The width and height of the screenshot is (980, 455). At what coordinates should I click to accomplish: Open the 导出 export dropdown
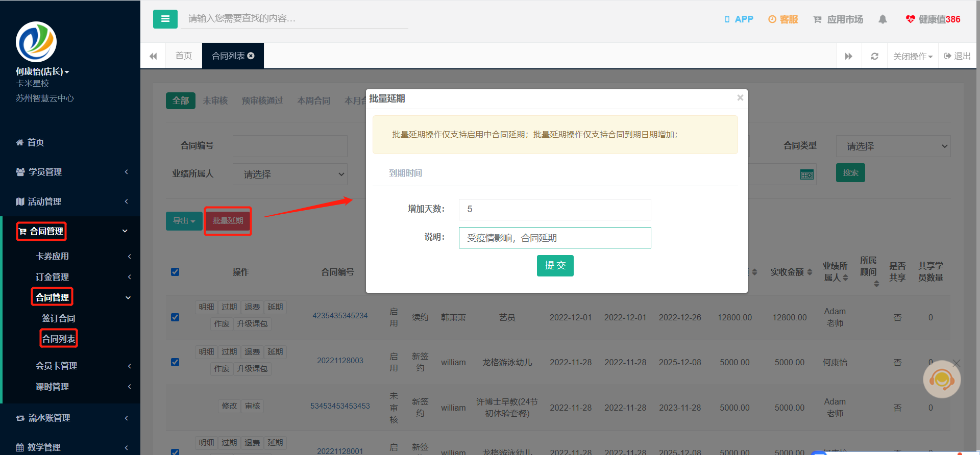coord(184,221)
